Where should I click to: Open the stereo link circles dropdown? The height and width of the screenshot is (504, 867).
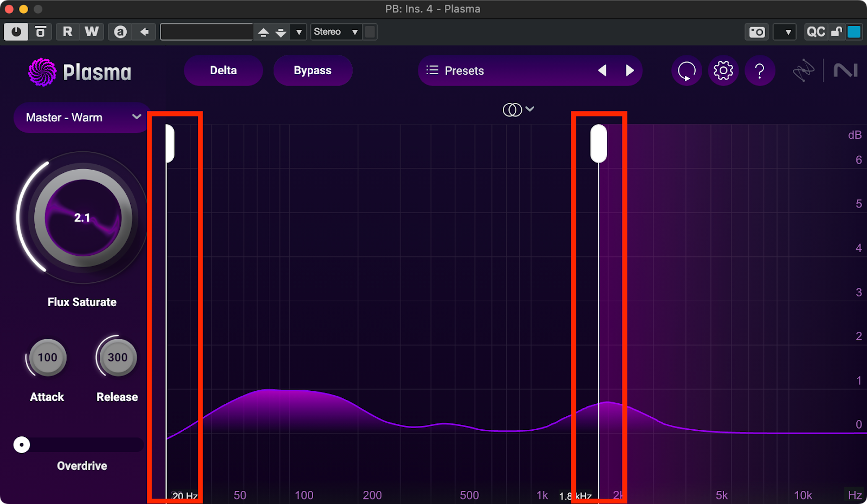pos(518,109)
